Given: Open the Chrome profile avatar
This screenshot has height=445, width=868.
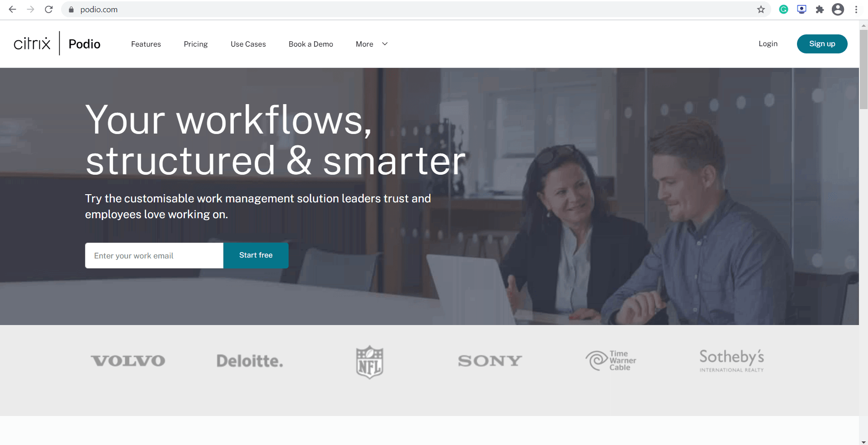Looking at the screenshot, I should pos(838,10).
